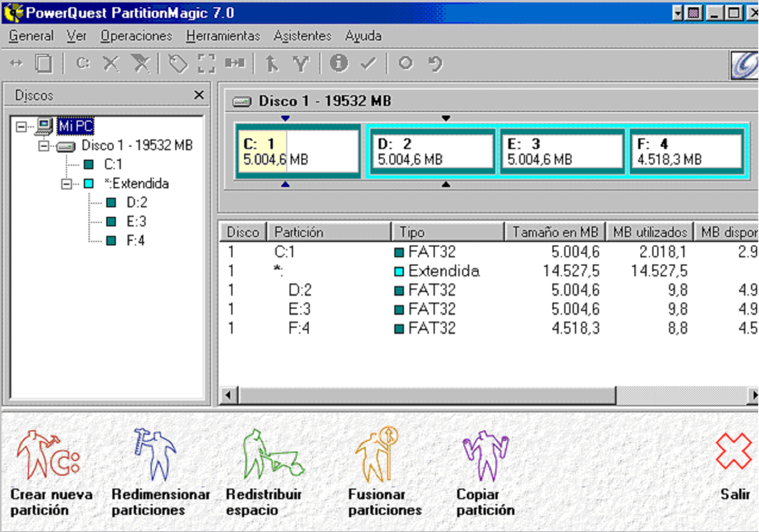Click the split Y-shaped toolbar icon
Image resolution: width=759 pixels, height=532 pixels.
301,63
